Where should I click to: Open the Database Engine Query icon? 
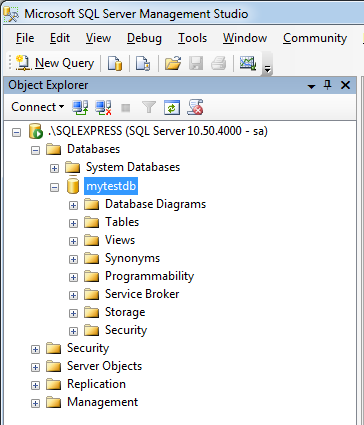(115, 63)
